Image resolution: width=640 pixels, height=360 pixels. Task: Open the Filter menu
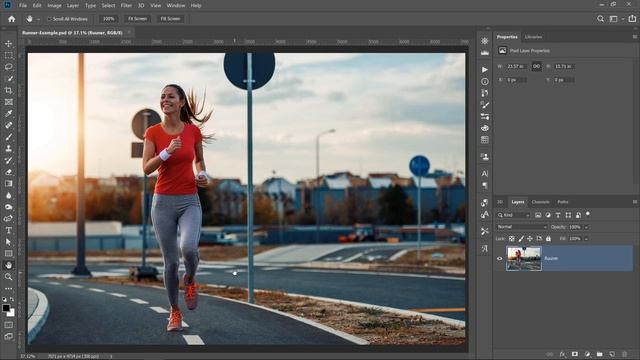click(x=126, y=6)
